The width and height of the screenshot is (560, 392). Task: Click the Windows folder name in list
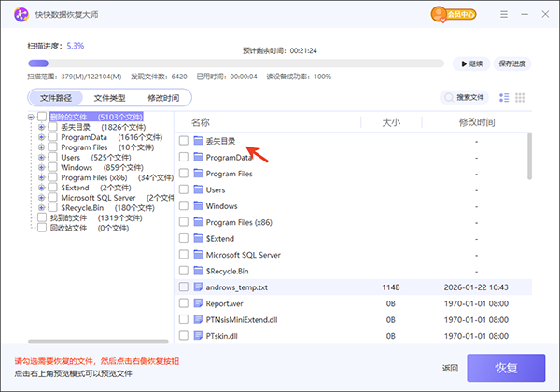click(x=221, y=206)
